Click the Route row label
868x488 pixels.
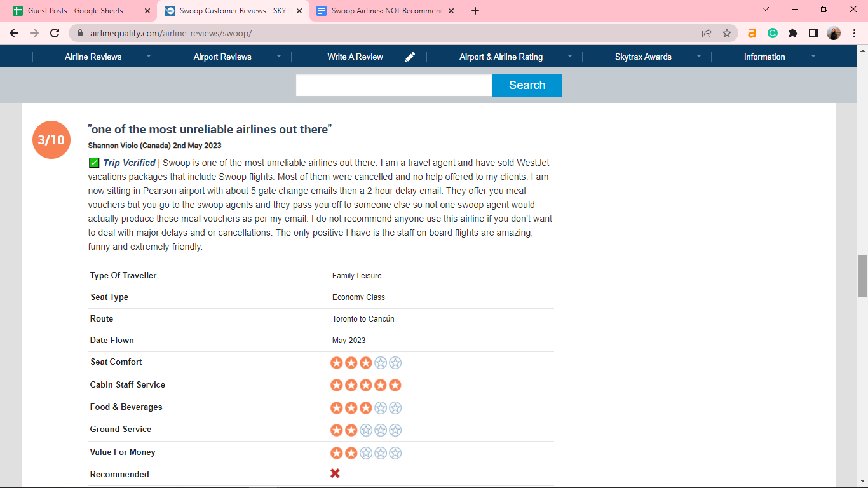coord(102,319)
